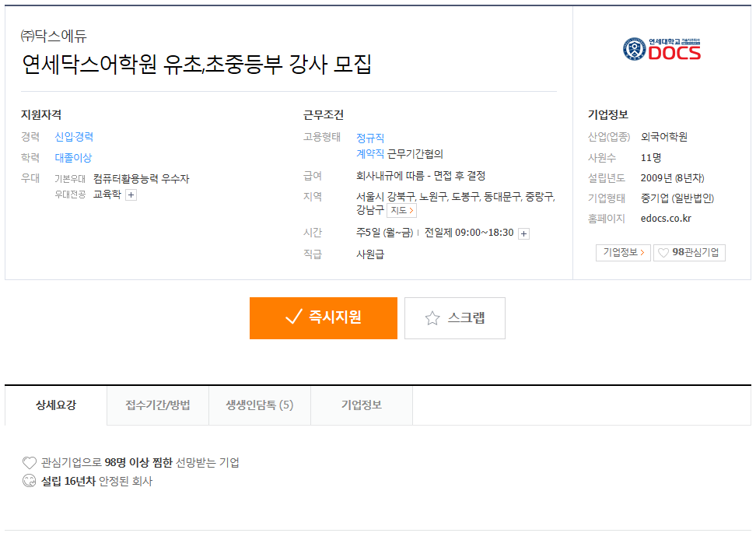Expand the 우대전공 plus box

pyautogui.click(x=131, y=195)
